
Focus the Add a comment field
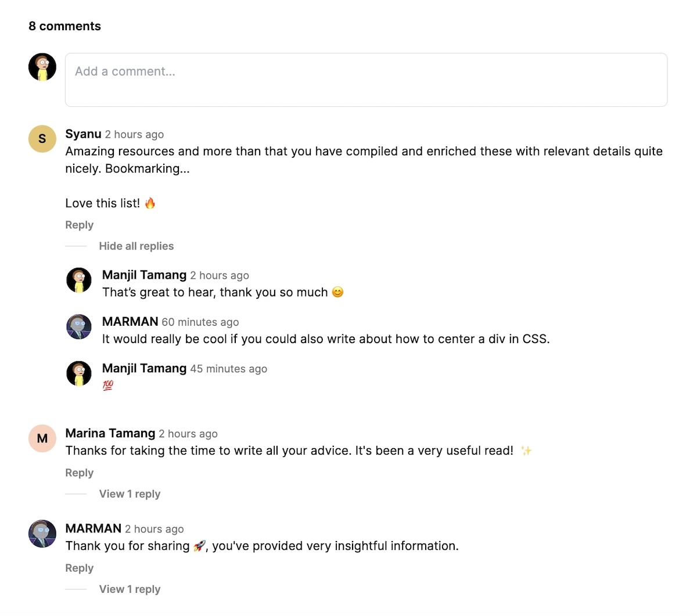pyautogui.click(x=366, y=80)
